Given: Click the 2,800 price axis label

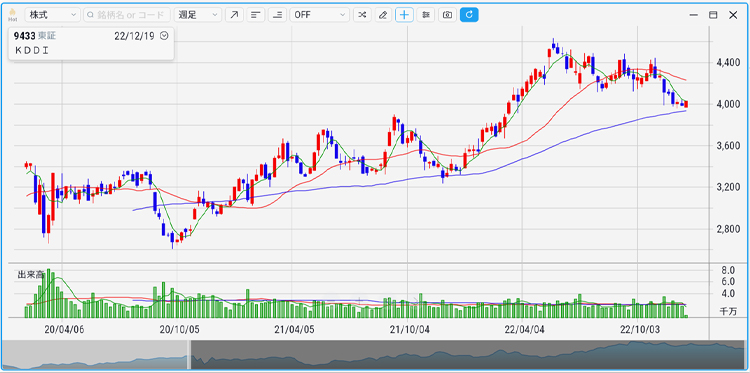Looking at the screenshot, I should [727, 229].
